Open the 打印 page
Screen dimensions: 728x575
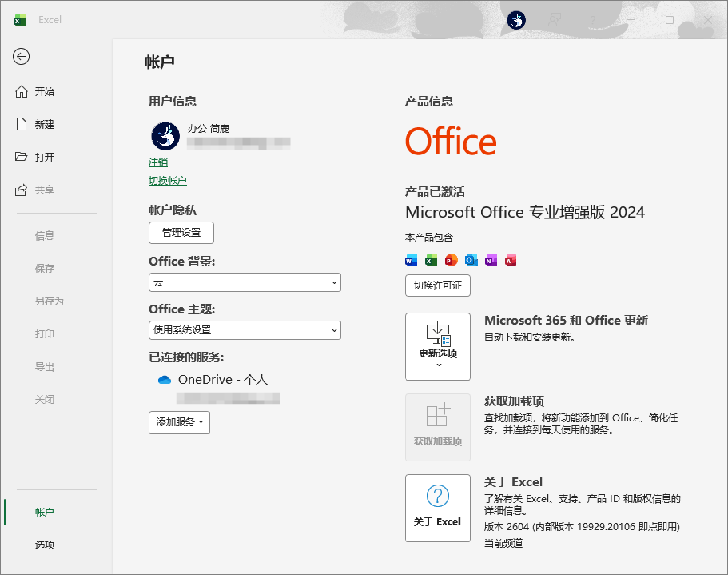pyautogui.click(x=45, y=334)
